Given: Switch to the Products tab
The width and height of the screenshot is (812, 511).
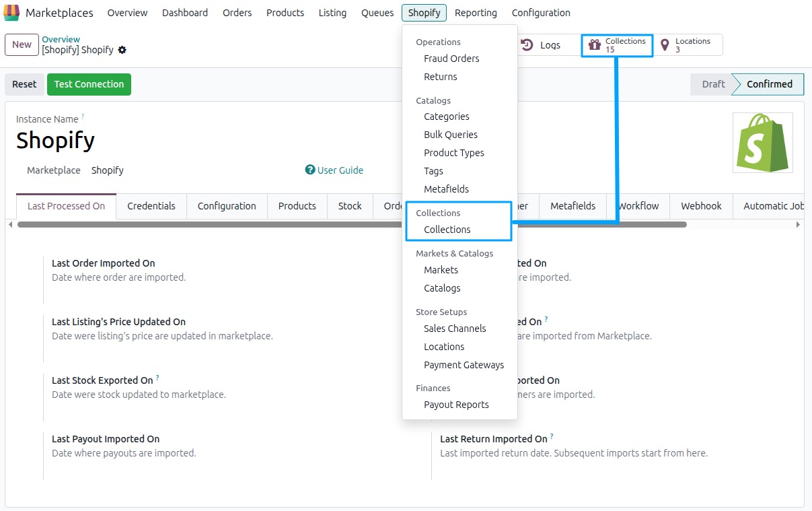Looking at the screenshot, I should coord(297,206).
